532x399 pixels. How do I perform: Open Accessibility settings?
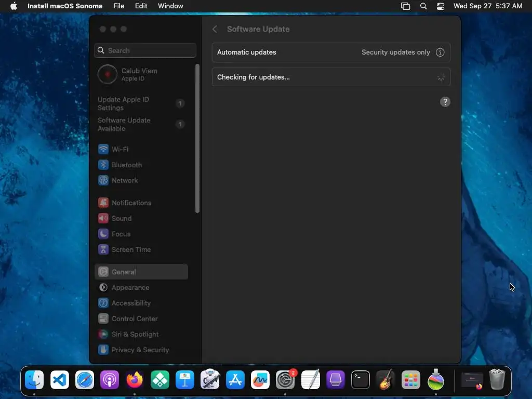(141, 303)
